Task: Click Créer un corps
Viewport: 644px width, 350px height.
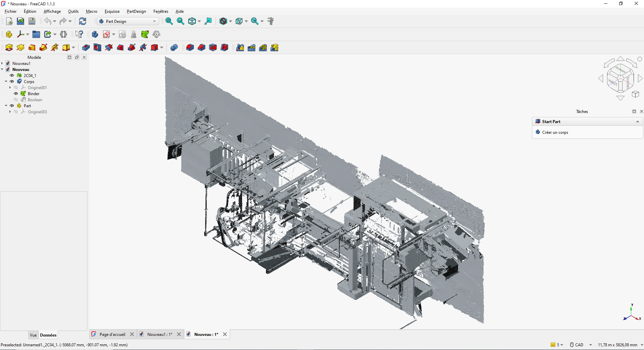Action: [x=555, y=132]
